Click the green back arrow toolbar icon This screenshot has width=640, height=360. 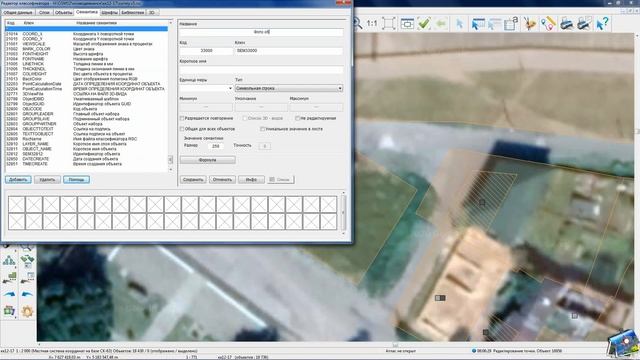click(x=441, y=24)
